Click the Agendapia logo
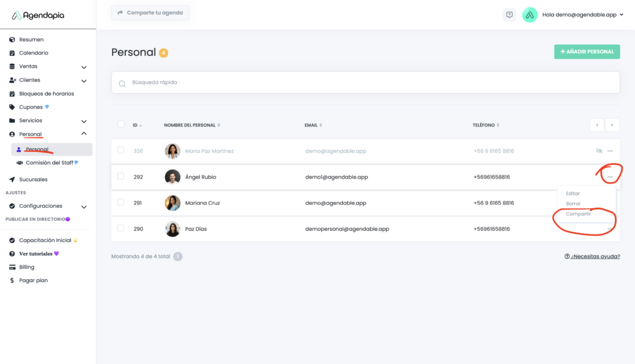The height and width of the screenshot is (364, 635). coord(38,15)
